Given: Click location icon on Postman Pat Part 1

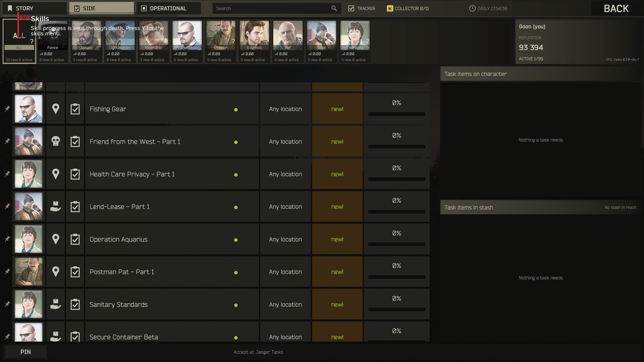Looking at the screenshot, I should (x=56, y=271).
